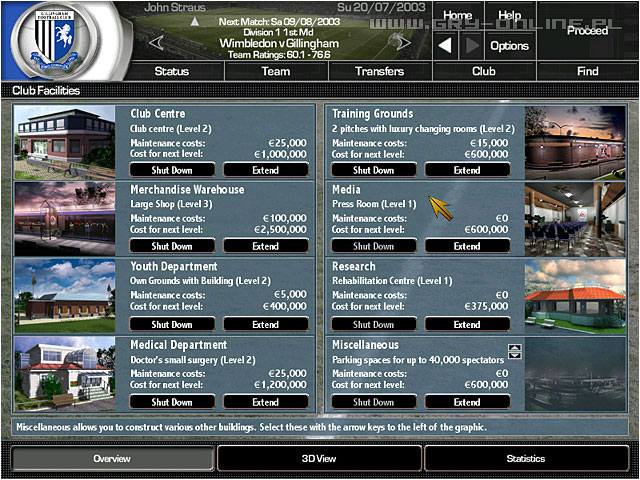The width and height of the screenshot is (640, 480).
Task: Click the Club Centre building picture
Action: 65,142
